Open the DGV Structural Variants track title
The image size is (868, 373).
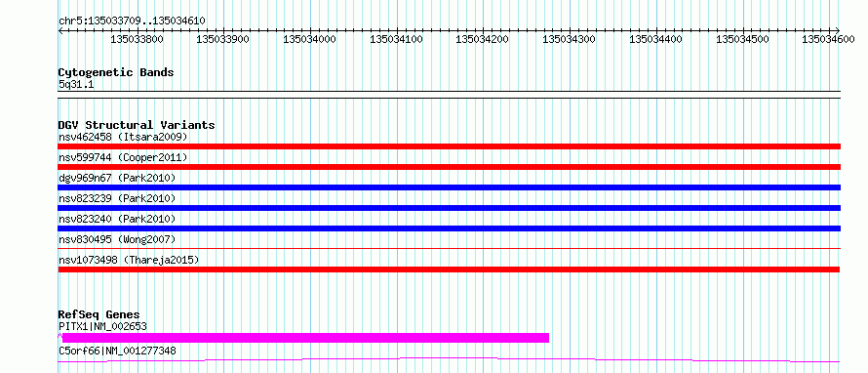coord(137,125)
